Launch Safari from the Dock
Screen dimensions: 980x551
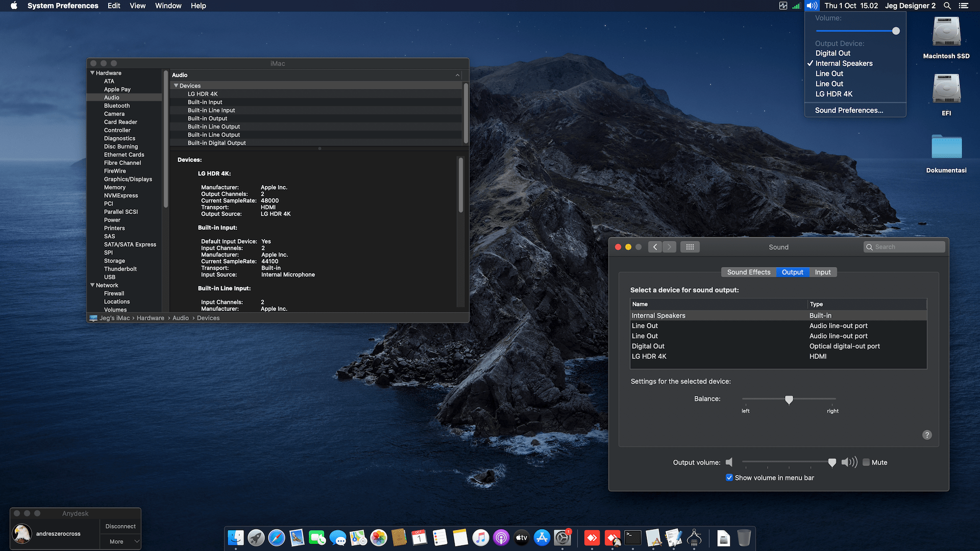pos(276,538)
